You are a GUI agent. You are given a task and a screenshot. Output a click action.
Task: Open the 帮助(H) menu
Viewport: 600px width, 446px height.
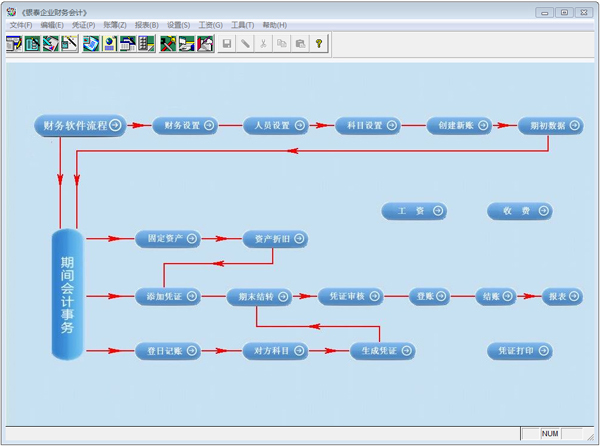[273, 24]
